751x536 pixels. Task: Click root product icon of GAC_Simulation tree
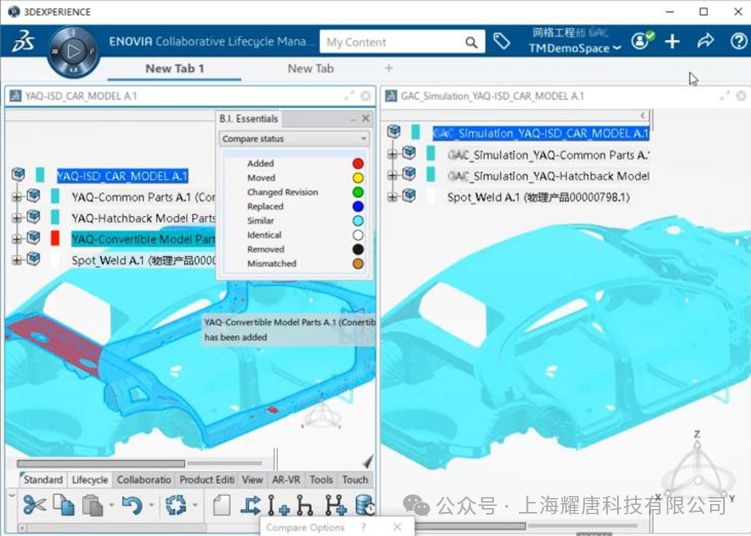pyautogui.click(x=394, y=131)
